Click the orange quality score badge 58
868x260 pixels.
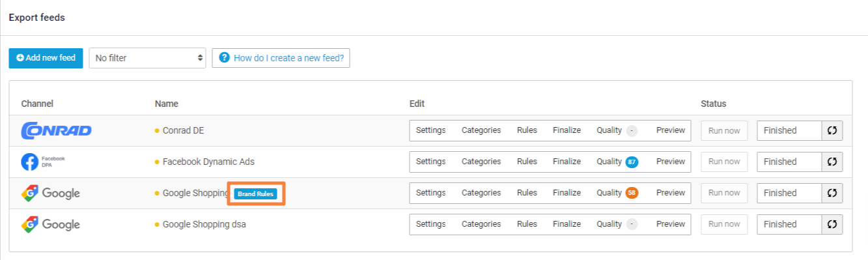pos(632,193)
